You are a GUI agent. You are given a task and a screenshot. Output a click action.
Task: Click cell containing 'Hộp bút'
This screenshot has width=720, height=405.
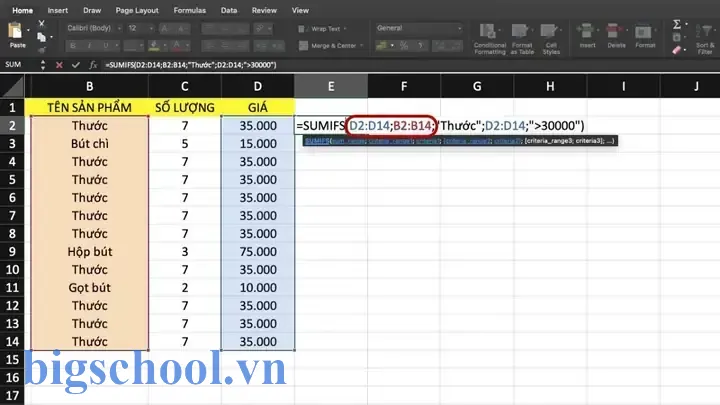[90, 252]
